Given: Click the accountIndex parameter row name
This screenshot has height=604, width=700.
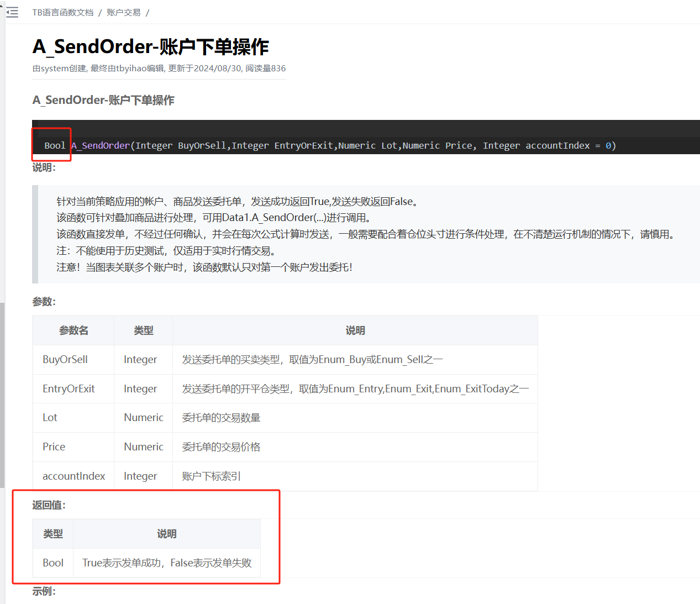Looking at the screenshot, I should [73, 476].
